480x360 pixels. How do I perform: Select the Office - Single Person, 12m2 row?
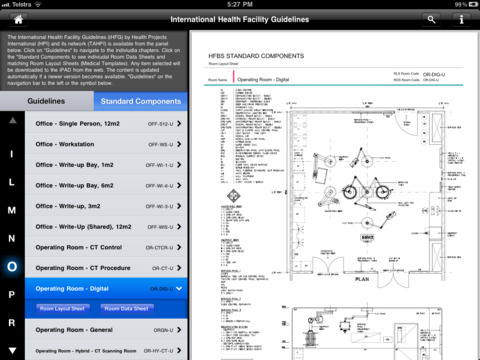coord(106,124)
